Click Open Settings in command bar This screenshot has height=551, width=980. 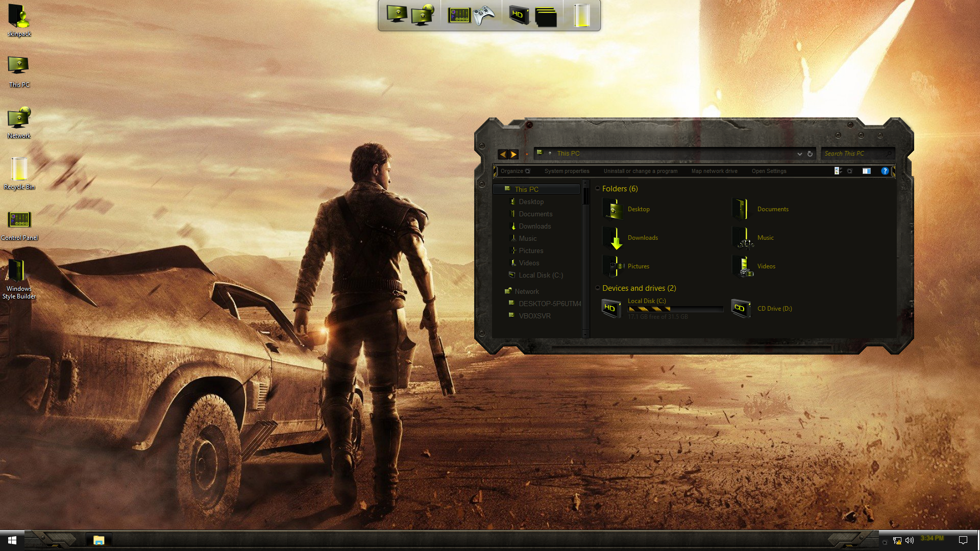tap(769, 171)
